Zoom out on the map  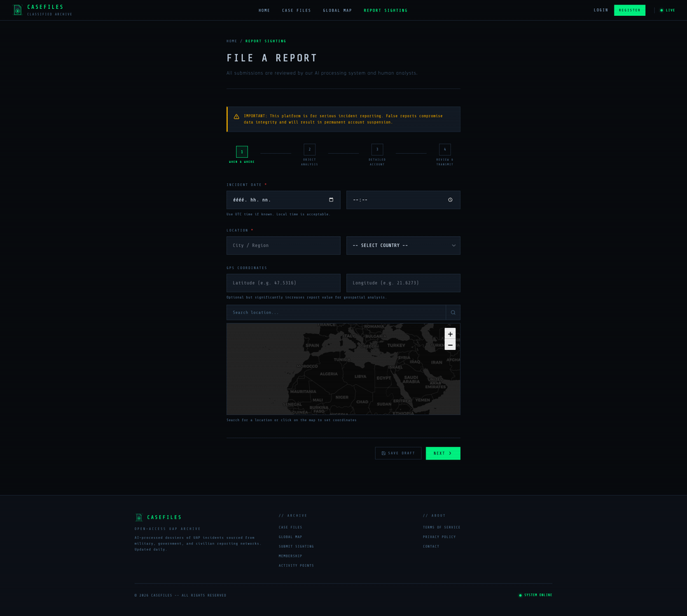[450, 346]
